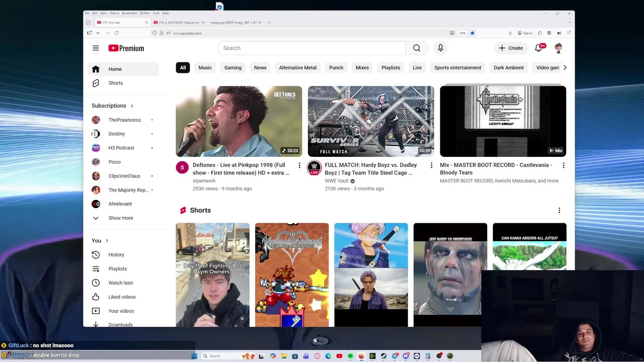The width and height of the screenshot is (644, 362).
Task: Select the Music category chip
Action: click(x=205, y=67)
